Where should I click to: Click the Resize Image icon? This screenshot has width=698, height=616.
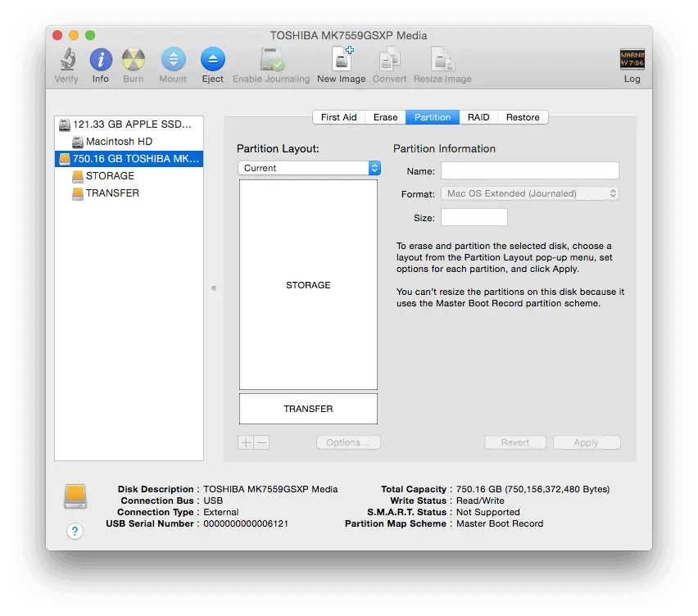coord(442,61)
